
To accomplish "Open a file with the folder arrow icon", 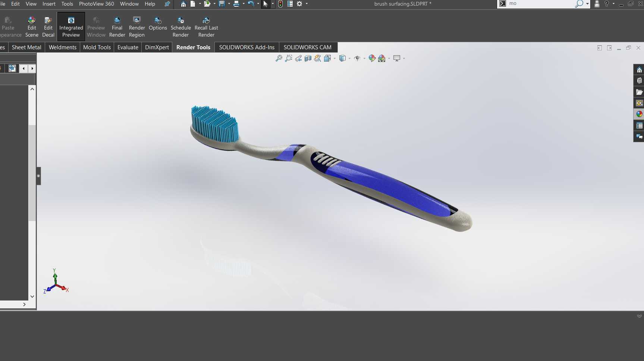I will pos(207,4).
